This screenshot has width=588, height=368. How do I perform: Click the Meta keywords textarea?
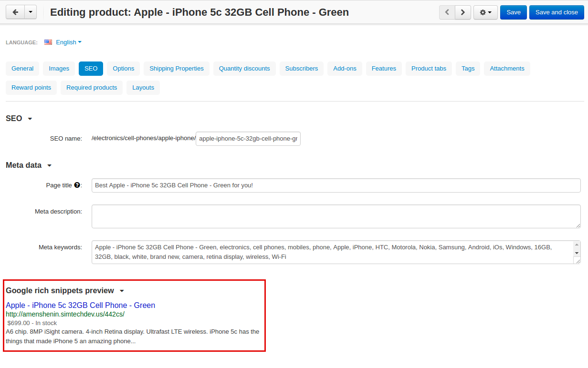click(336, 252)
